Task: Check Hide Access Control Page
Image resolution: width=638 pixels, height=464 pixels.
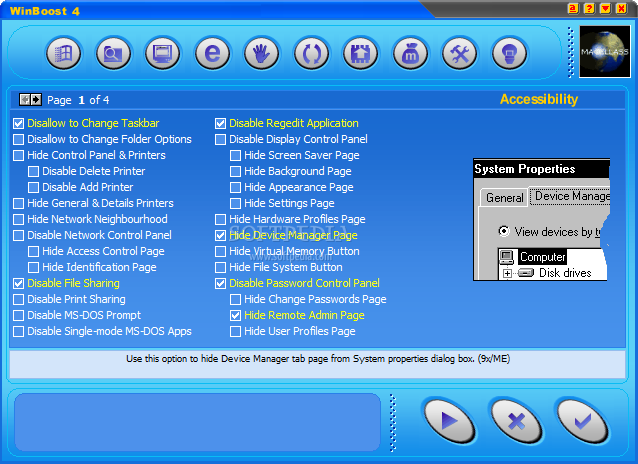Action: (x=33, y=252)
